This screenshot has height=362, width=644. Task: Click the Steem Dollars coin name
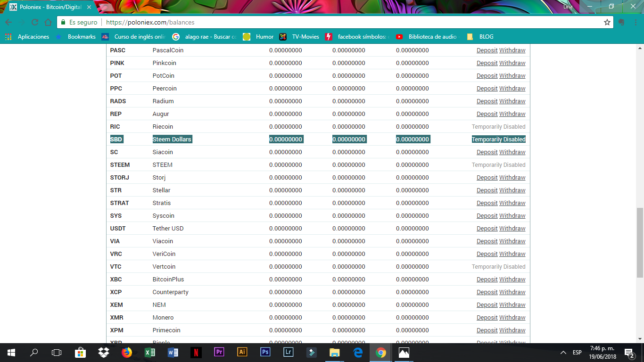click(x=172, y=140)
